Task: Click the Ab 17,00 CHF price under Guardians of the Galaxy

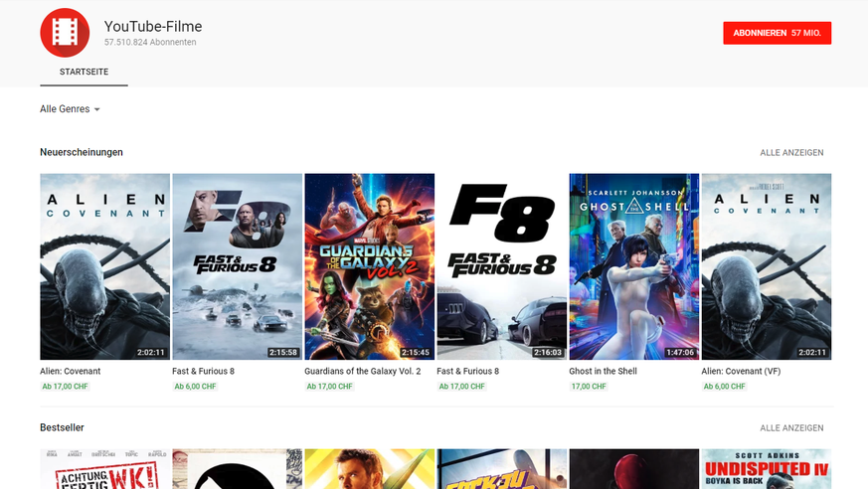Action: [x=329, y=387]
